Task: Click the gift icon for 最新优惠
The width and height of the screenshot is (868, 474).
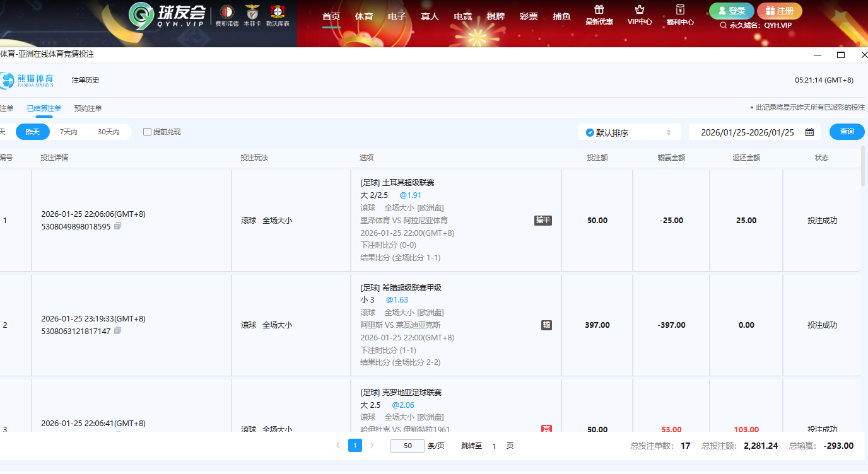Action: click(x=599, y=9)
